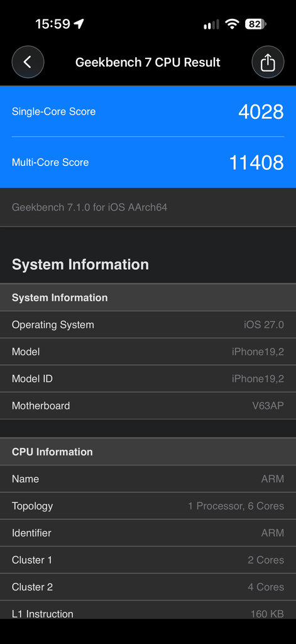Select the L1 Instruction row
This screenshot has height=644, width=296.
tap(148, 610)
